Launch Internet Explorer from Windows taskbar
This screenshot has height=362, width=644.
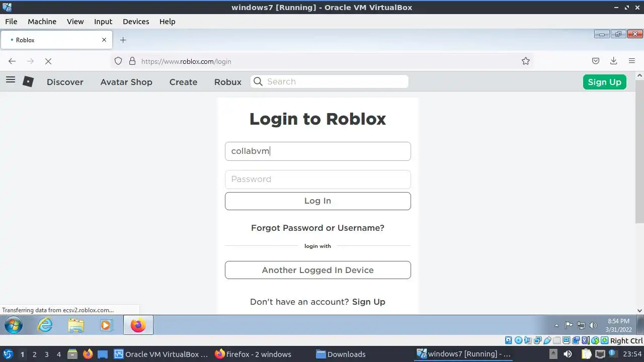[x=45, y=325]
